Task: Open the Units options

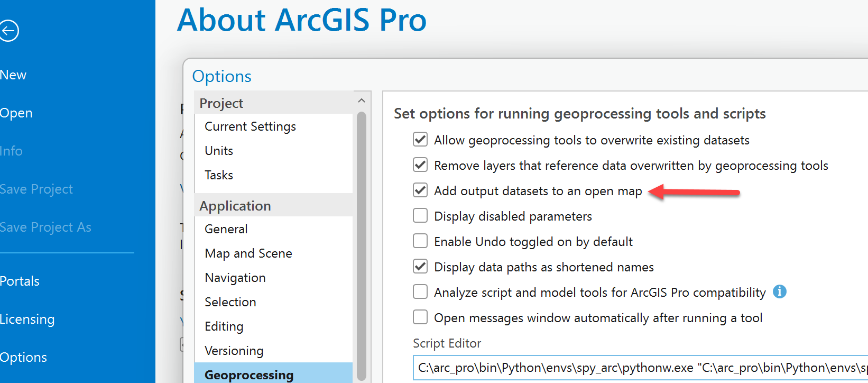Action: point(219,151)
